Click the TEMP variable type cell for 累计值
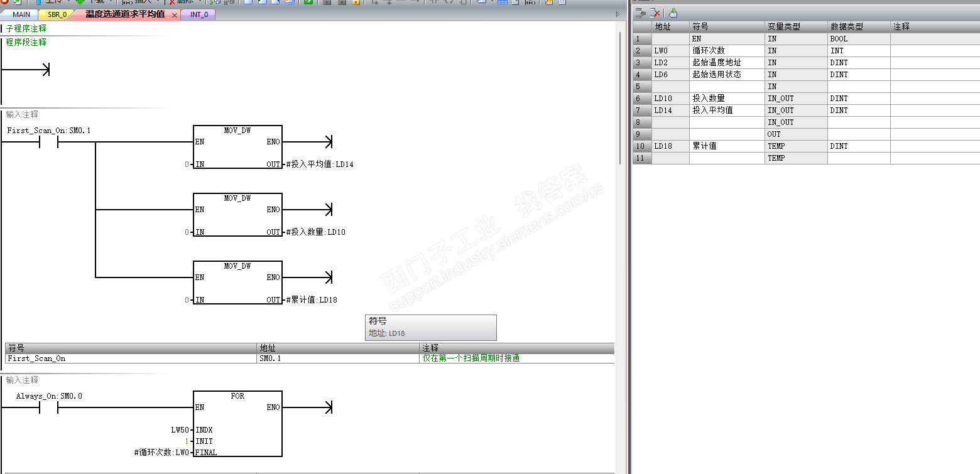 click(796, 146)
